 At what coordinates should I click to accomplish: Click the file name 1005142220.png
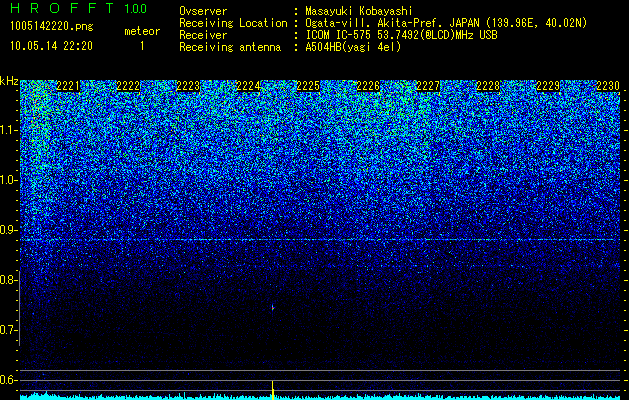coord(52,26)
